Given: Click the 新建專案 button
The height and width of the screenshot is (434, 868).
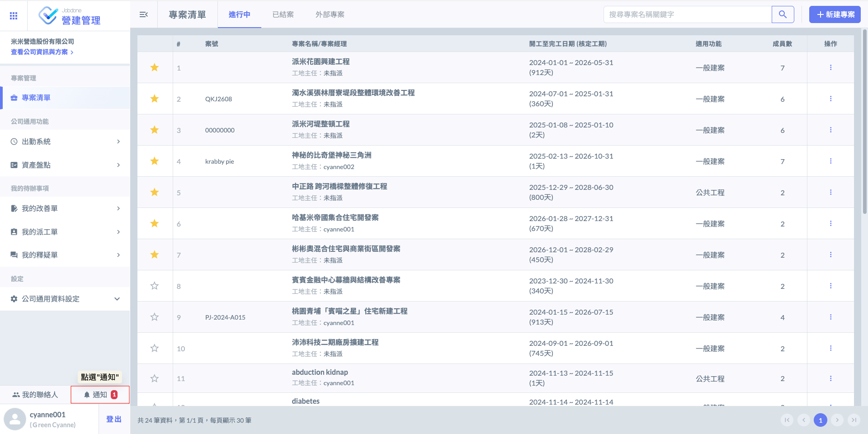Looking at the screenshot, I should (835, 14).
